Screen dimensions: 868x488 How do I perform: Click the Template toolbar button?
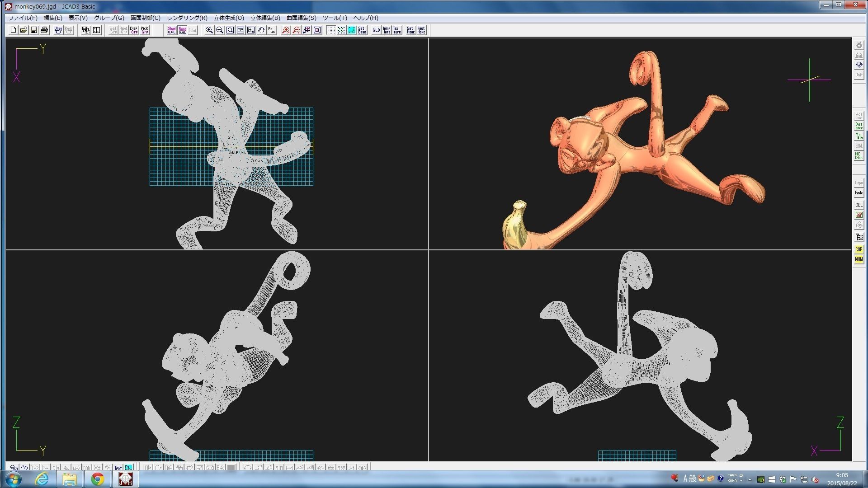(387, 30)
